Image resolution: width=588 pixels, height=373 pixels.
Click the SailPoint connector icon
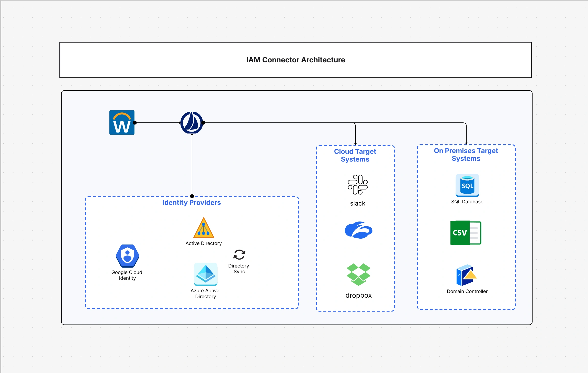click(191, 122)
